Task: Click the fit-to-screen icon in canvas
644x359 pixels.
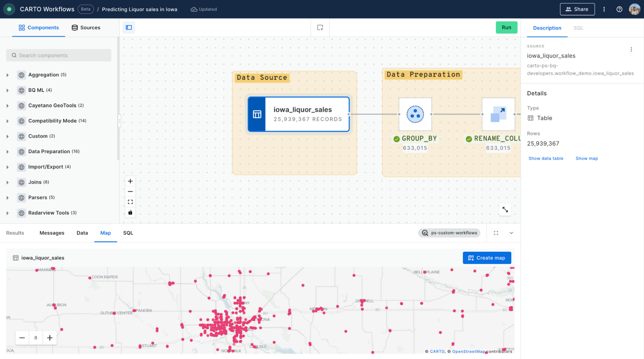Action: (130, 202)
